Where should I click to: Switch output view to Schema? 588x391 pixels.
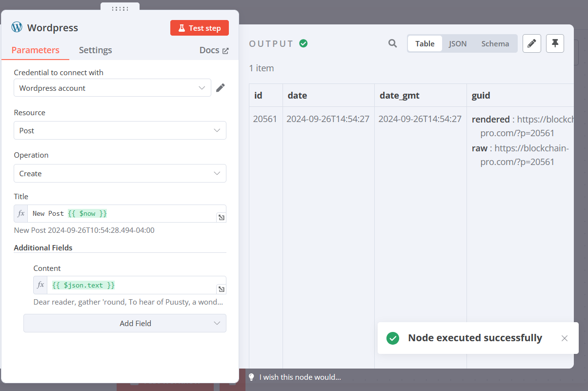495,43
